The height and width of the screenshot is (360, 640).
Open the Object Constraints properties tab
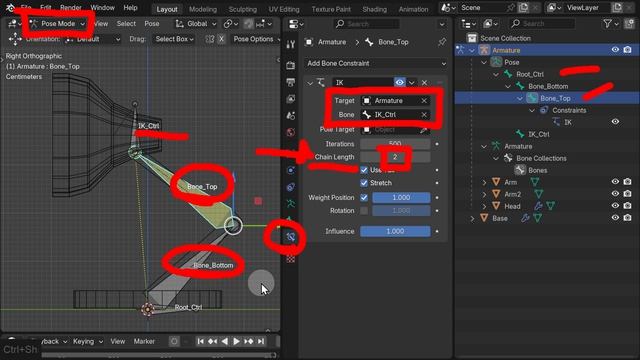(291, 187)
